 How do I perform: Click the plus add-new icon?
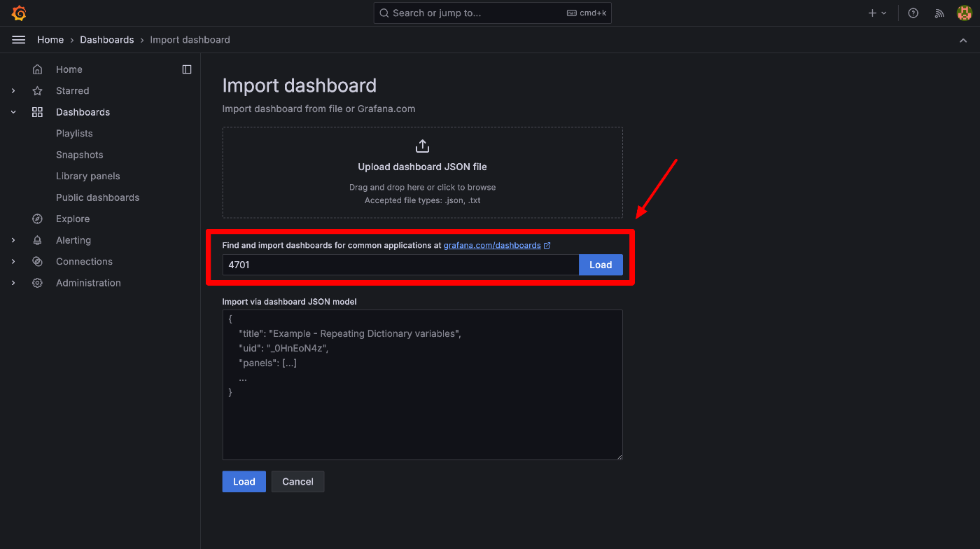872,13
